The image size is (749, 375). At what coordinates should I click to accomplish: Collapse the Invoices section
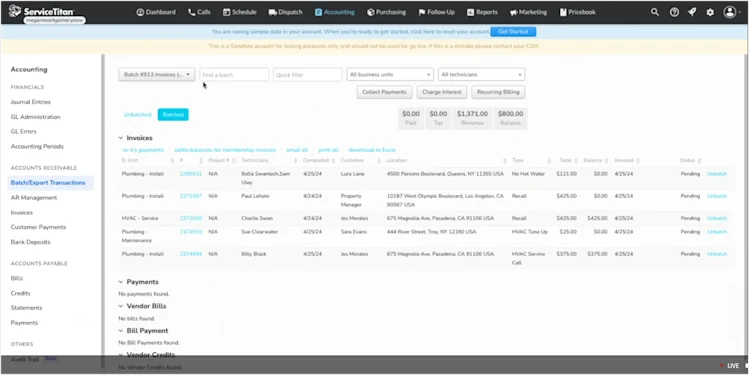point(121,138)
